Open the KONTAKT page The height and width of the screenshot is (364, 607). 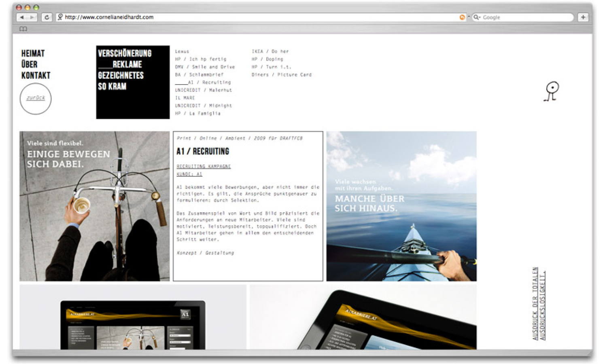pyautogui.click(x=35, y=75)
